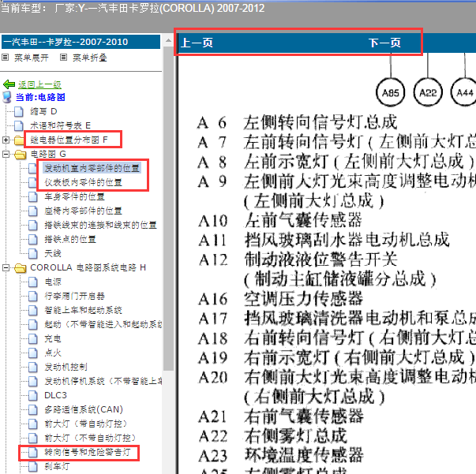Click the 返回上一级 link
The height and width of the screenshot is (474, 476).
pyautogui.click(x=39, y=84)
